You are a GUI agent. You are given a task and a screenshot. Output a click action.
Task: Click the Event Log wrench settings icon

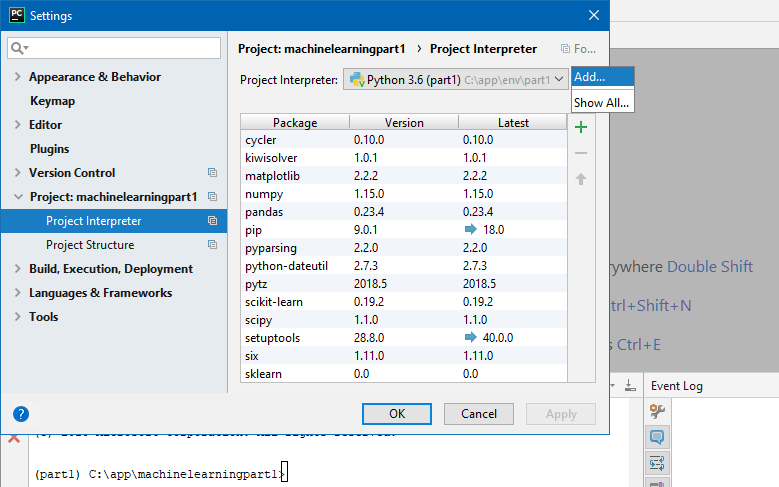coord(657,411)
